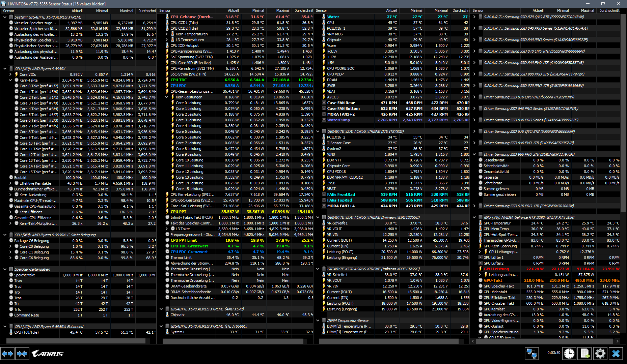The height and width of the screenshot is (364, 627).
Task: Click the expand-columns double arrow button
Action: coord(7,354)
